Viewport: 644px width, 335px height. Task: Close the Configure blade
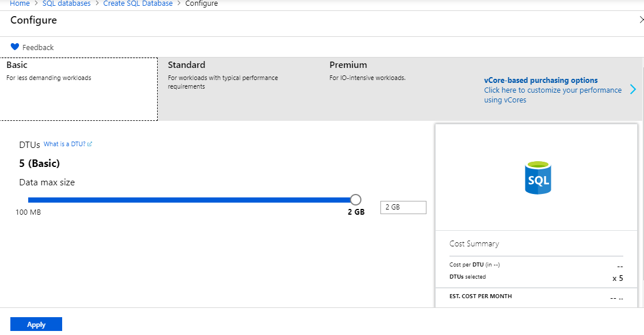[x=641, y=20]
